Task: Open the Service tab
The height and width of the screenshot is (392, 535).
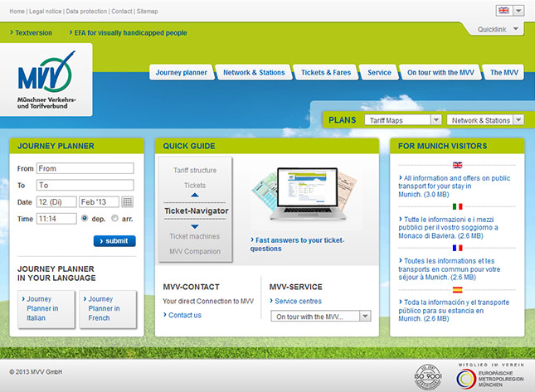Action: click(379, 72)
